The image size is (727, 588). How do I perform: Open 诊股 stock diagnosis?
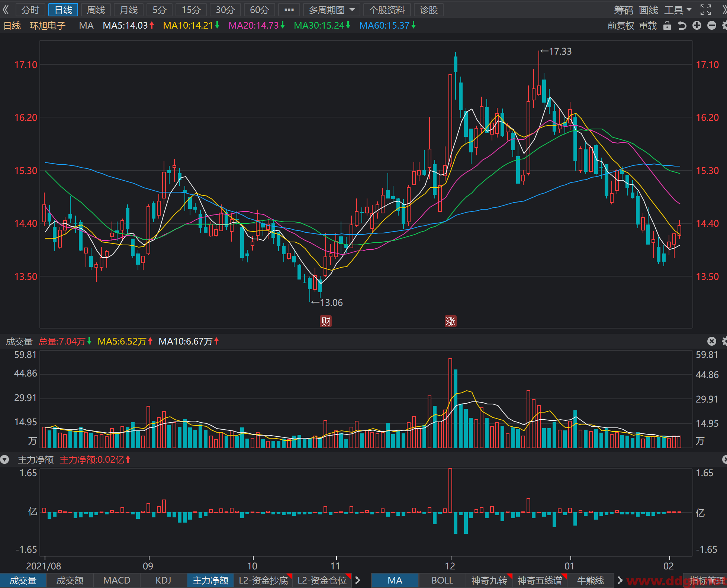(x=429, y=10)
